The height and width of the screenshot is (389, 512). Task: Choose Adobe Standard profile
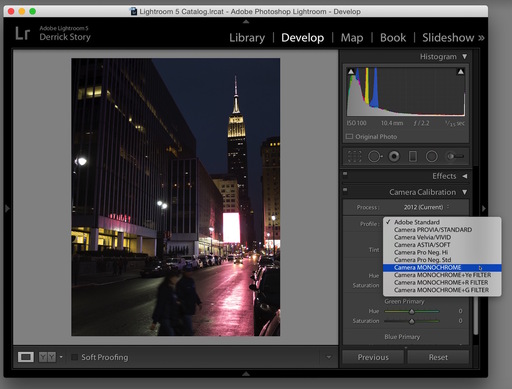point(442,222)
